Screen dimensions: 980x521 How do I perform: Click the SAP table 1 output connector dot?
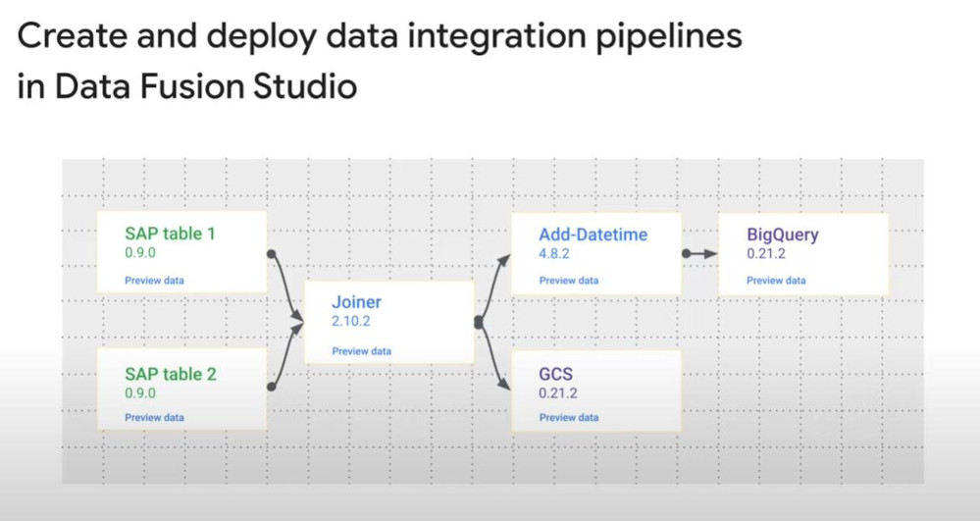point(272,254)
